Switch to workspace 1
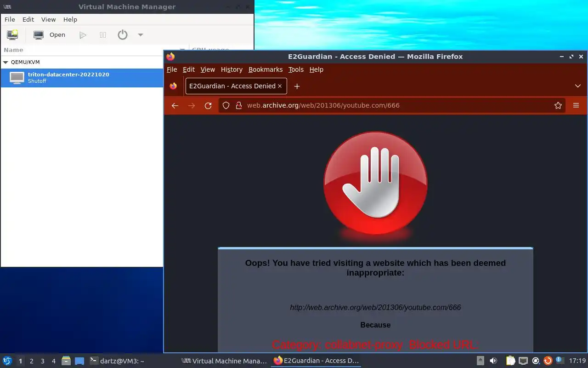Screen dimensions: 588x368 (20, 361)
